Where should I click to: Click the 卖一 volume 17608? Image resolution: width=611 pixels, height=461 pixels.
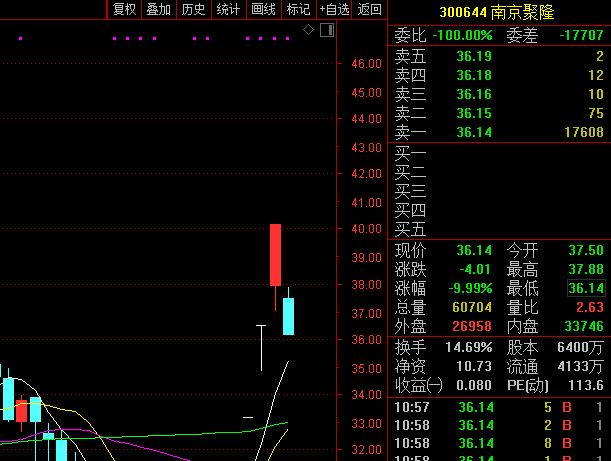pyautogui.click(x=584, y=132)
